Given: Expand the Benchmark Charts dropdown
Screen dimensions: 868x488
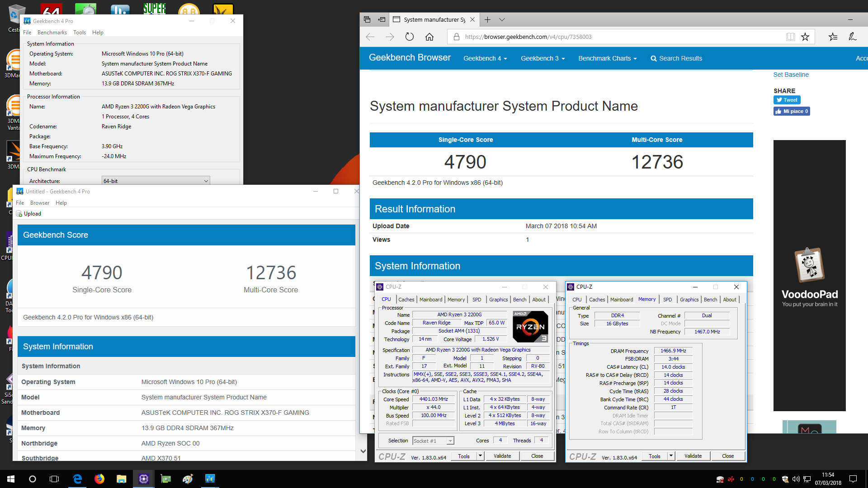Looking at the screenshot, I should click(607, 58).
